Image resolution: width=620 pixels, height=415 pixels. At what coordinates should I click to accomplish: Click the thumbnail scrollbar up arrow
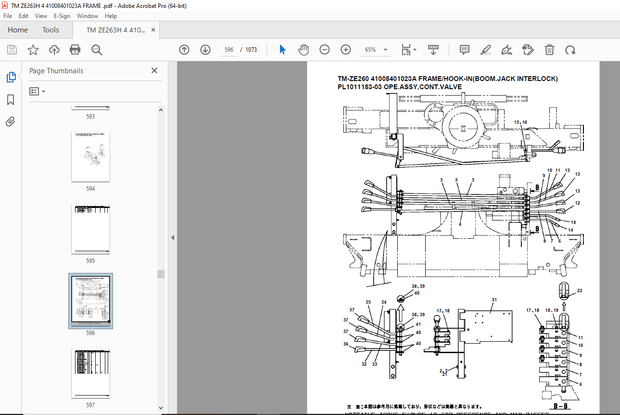pyautogui.click(x=161, y=110)
